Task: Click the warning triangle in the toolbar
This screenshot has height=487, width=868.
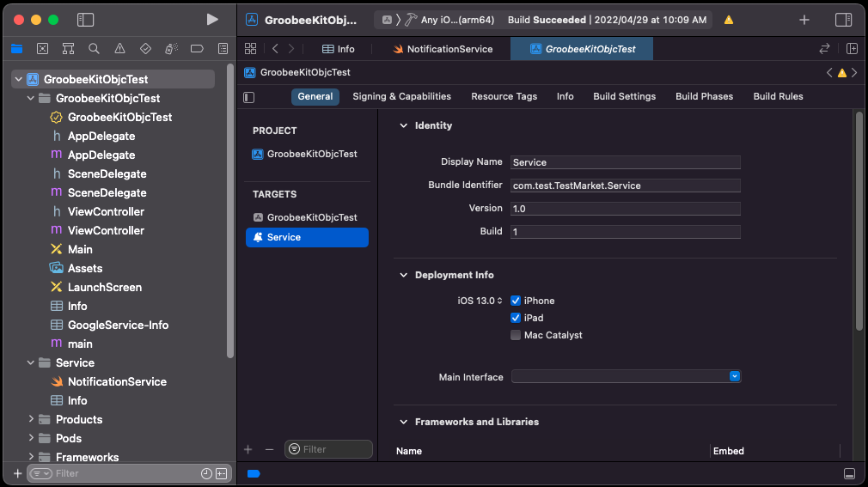Action: (729, 20)
